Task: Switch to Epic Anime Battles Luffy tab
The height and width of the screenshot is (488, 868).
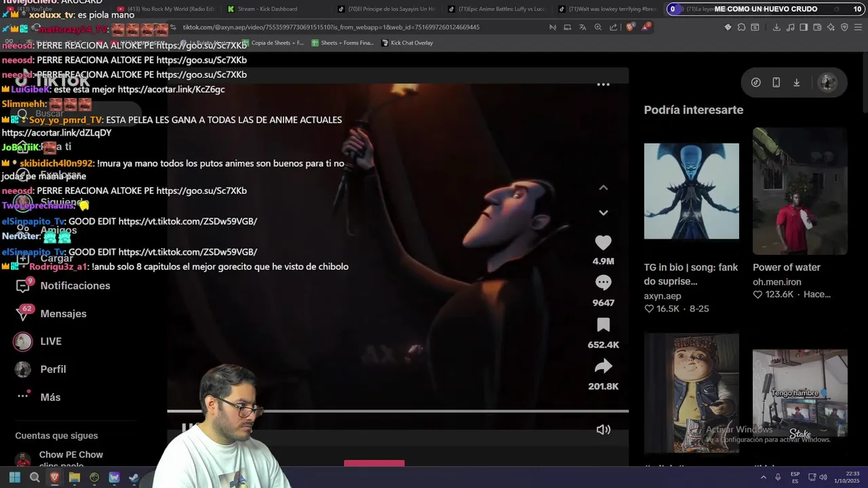Action: click(x=498, y=9)
